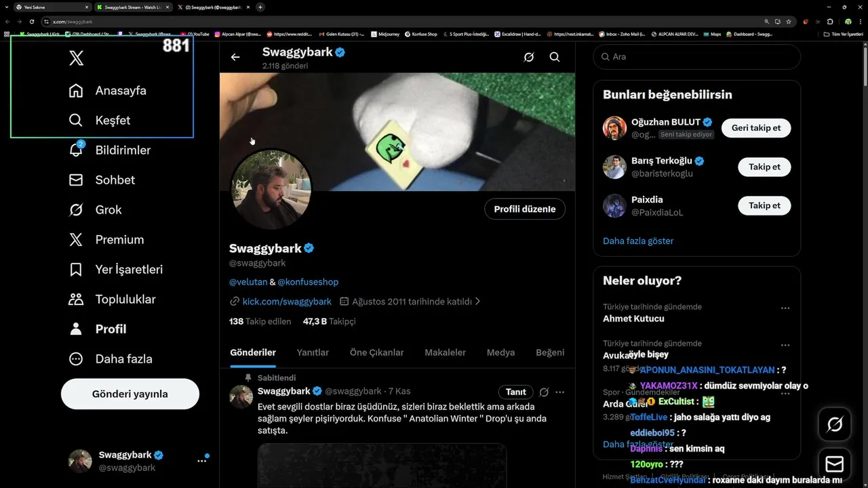The image size is (868, 488).
Task: Switch to the Medya tab
Action: (x=500, y=352)
